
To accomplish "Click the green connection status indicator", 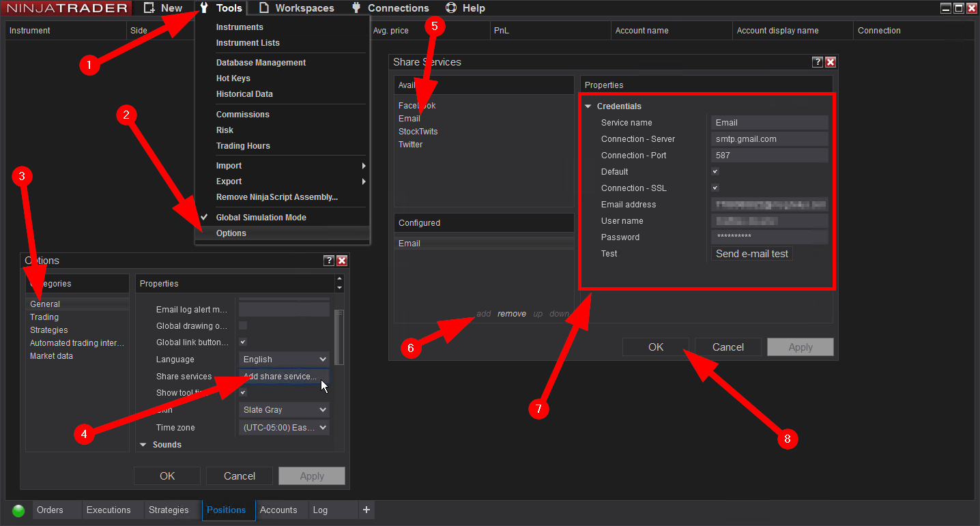I will click(x=18, y=510).
